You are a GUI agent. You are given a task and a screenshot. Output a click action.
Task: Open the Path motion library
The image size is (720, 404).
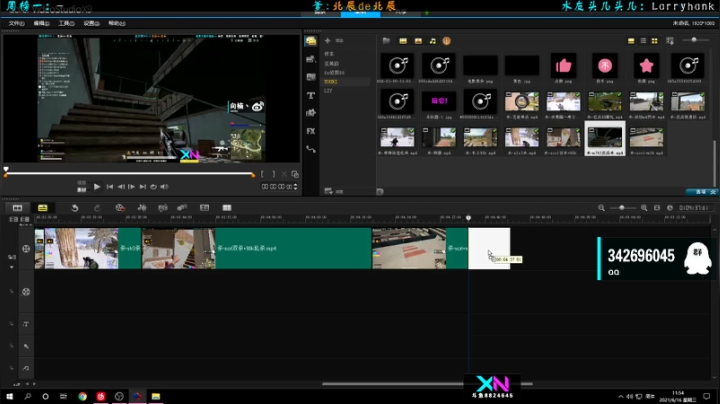click(x=311, y=149)
